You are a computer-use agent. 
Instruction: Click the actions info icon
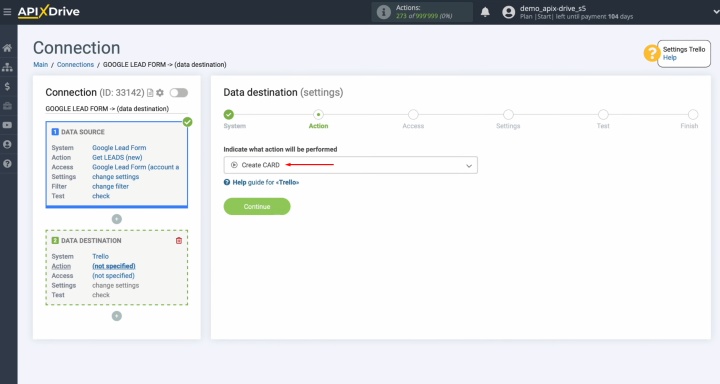pyautogui.click(x=383, y=12)
